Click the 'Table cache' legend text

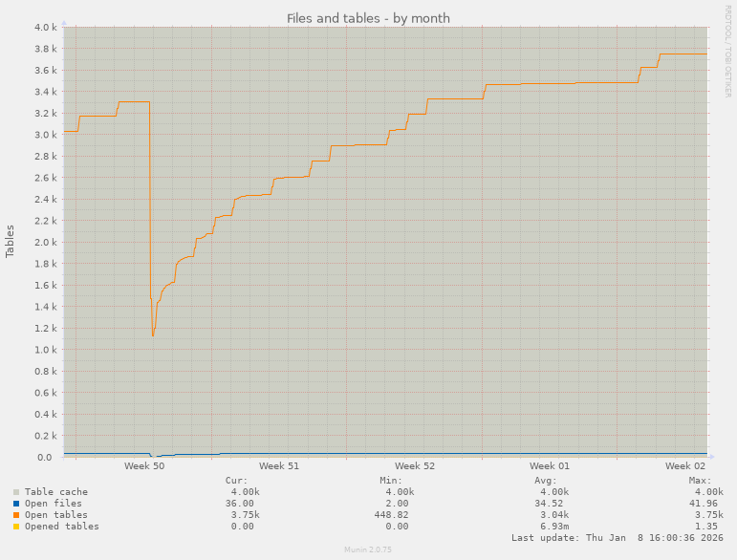(x=55, y=492)
